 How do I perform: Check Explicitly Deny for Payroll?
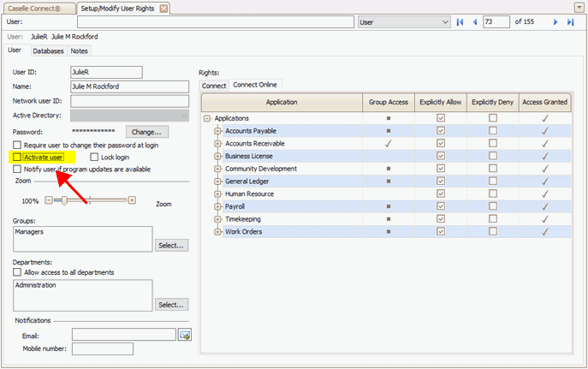coord(493,206)
